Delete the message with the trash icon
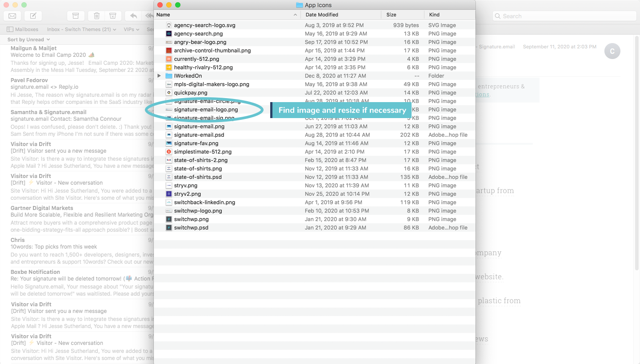 tap(96, 15)
